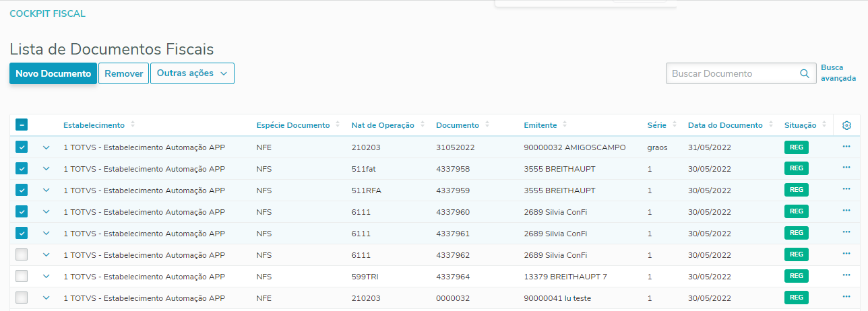The height and width of the screenshot is (311, 868).
Task: Click REG status badge for document 31052022
Action: [x=796, y=147]
